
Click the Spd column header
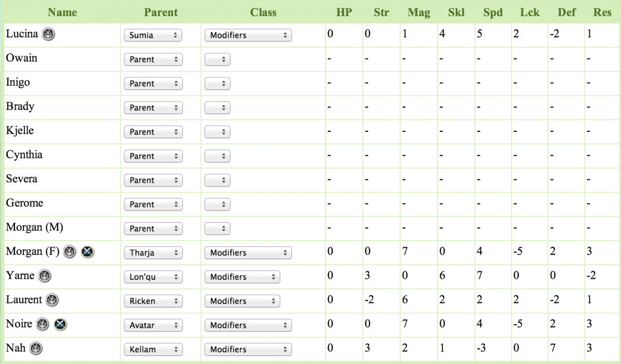point(493,12)
